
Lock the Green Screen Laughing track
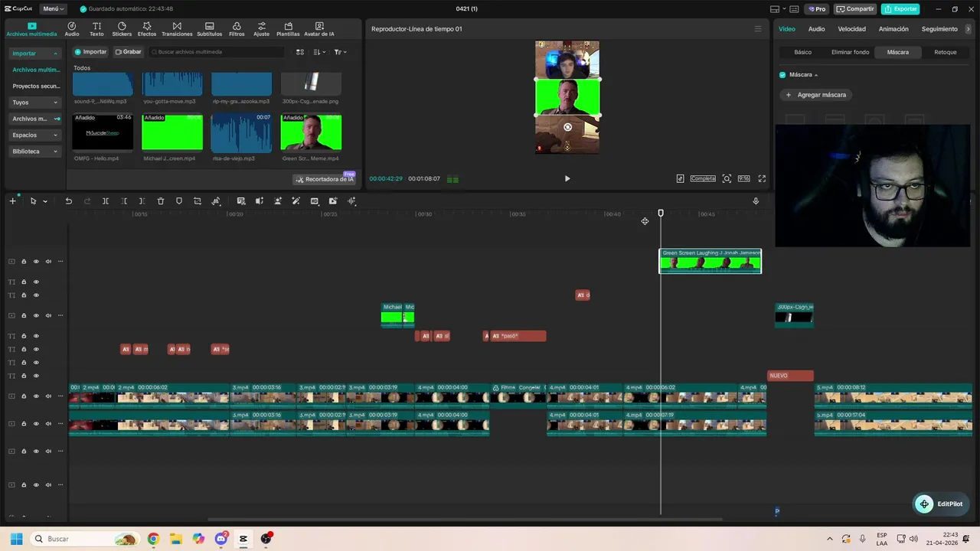point(24,262)
